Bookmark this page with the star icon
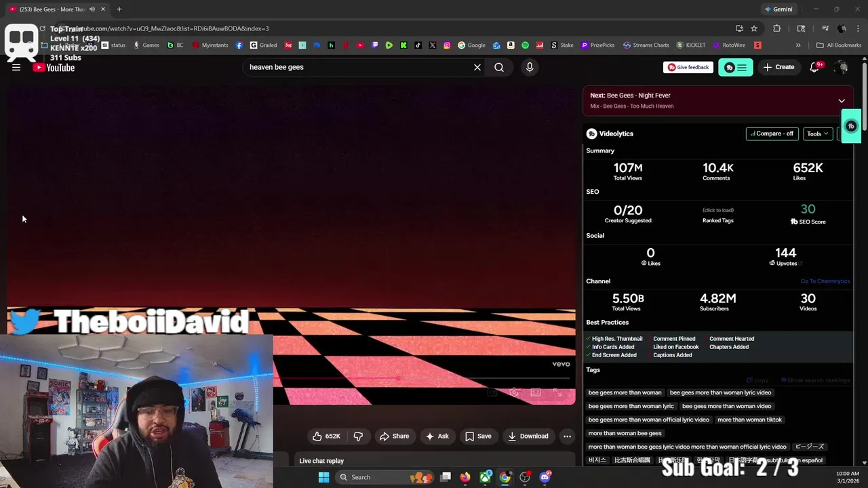868x488 pixels. click(754, 28)
